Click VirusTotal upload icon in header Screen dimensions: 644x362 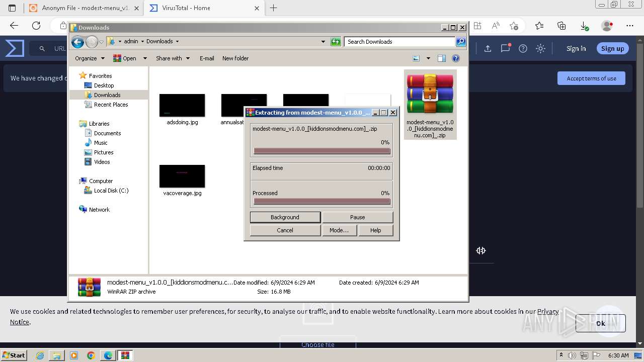(x=488, y=49)
